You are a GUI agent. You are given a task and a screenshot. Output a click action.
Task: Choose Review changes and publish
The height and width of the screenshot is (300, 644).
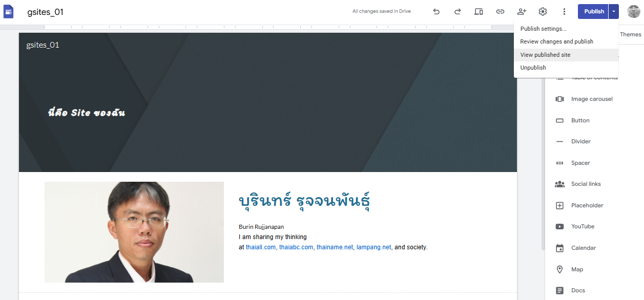[x=556, y=41]
